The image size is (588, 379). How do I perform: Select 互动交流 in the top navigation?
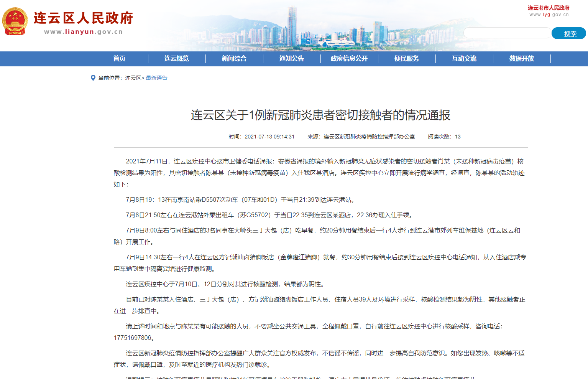pos(464,59)
